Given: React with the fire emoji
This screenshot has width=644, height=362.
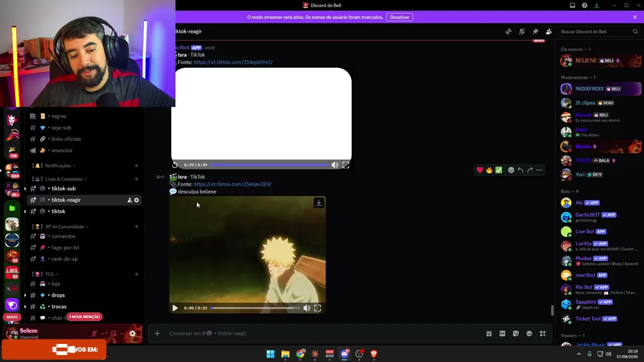Looking at the screenshot, I should tap(489, 170).
